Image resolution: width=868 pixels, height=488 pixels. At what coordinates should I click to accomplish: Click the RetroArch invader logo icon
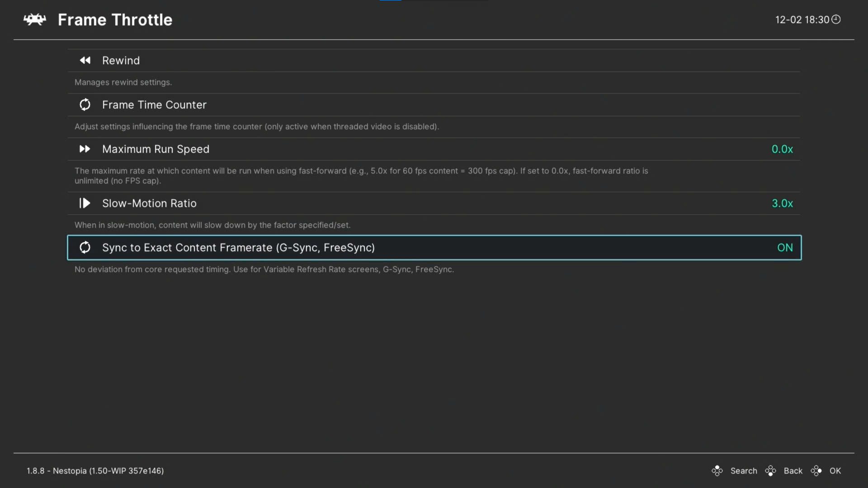pos(35,19)
